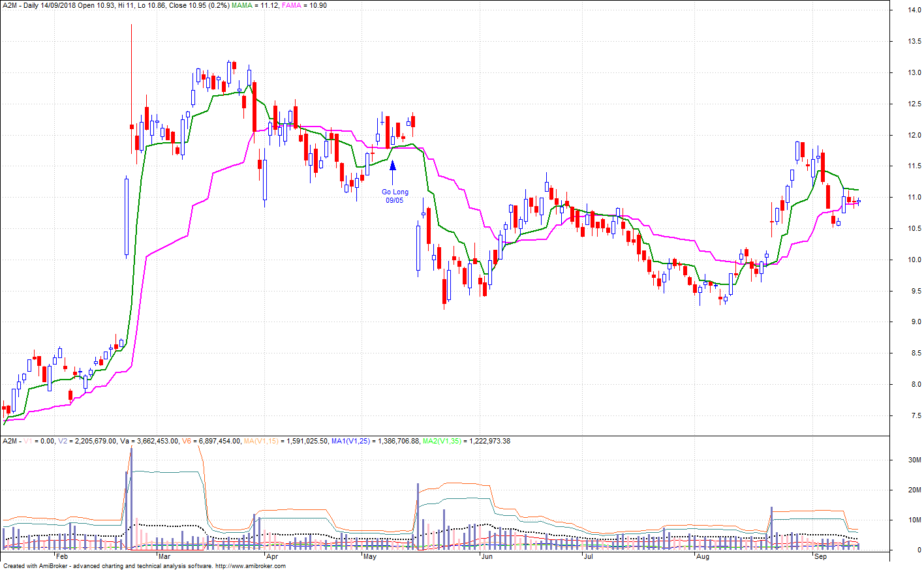The height and width of the screenshot is (570, 924).
Task: Click the 'MAMA = 11.12' indicator label
Action: click(255, 5)
